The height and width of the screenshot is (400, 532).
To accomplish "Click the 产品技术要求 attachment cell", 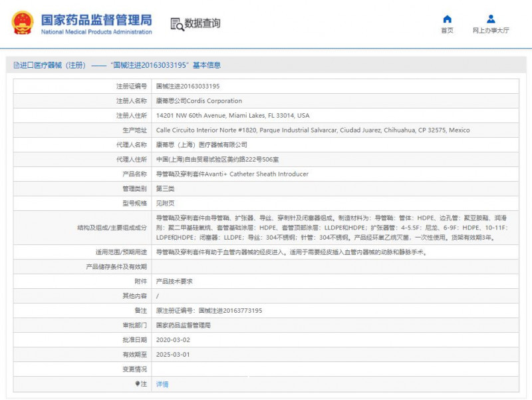I will coord(174,282).
